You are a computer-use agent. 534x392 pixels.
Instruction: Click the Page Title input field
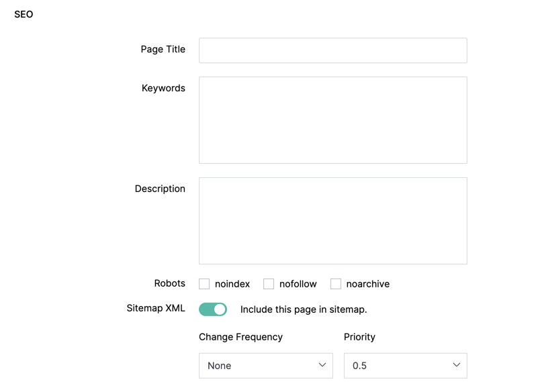pos(332,50)
